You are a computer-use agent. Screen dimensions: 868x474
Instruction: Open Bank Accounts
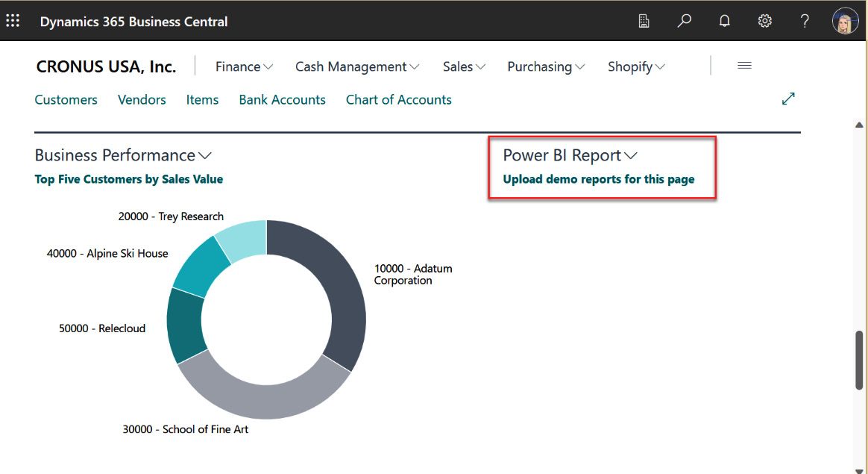click(283, 100)
